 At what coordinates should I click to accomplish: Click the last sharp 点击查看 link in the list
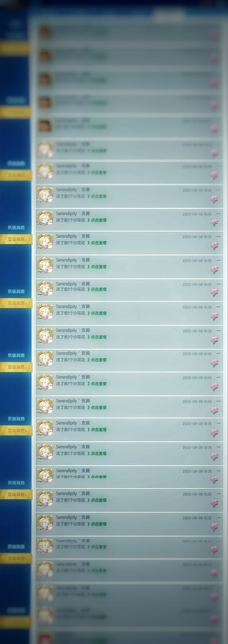[x=99, y=524]
